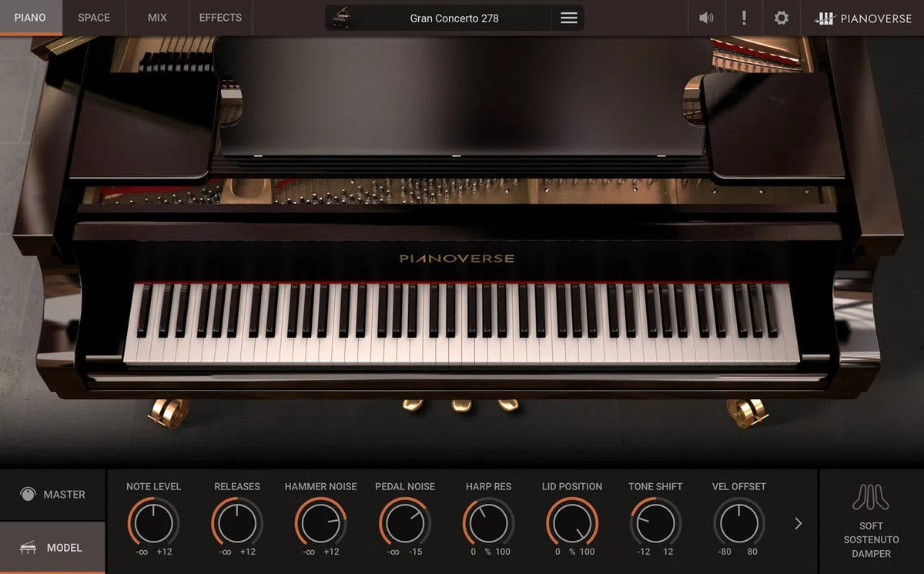Image resolution: width=924 pixels, height=574 pixels.
Task: Open the Pianoverse settings gear
Action: [x=780, y=18]
